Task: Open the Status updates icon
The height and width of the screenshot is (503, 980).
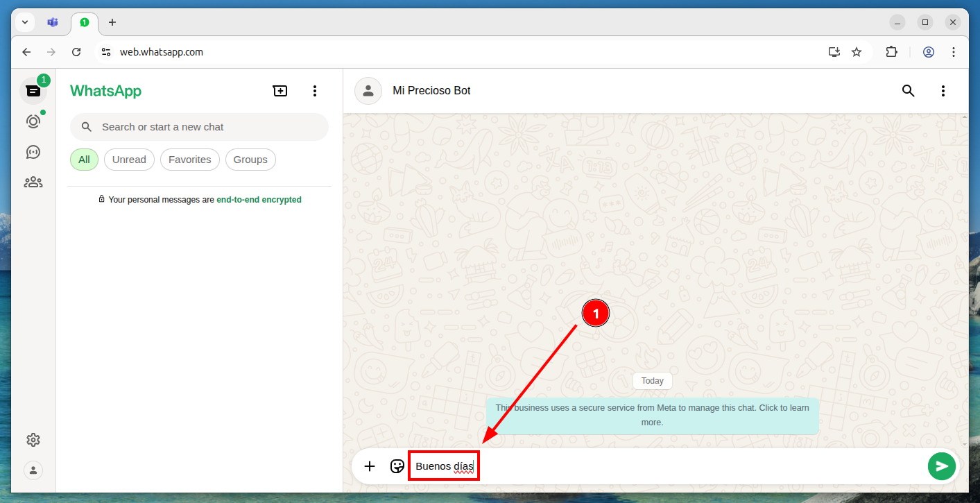Action: (x=33, y=121)
